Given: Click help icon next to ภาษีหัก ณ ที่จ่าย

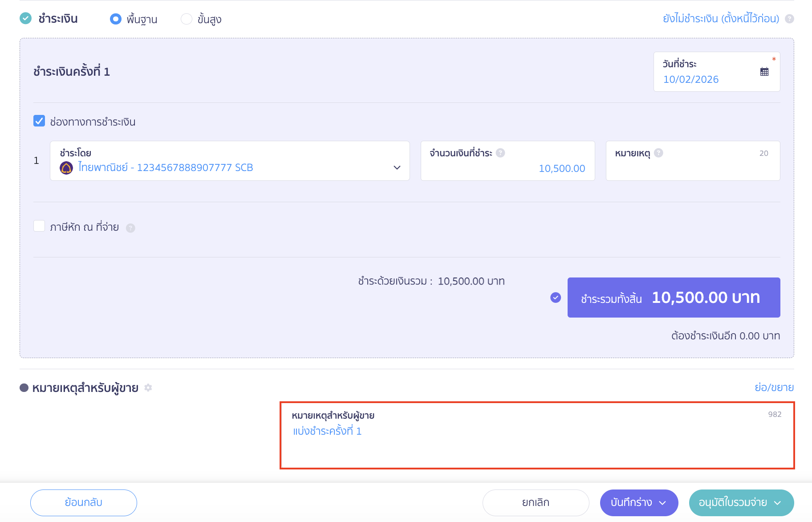Looking at the screenshot, I should [130, 228].
